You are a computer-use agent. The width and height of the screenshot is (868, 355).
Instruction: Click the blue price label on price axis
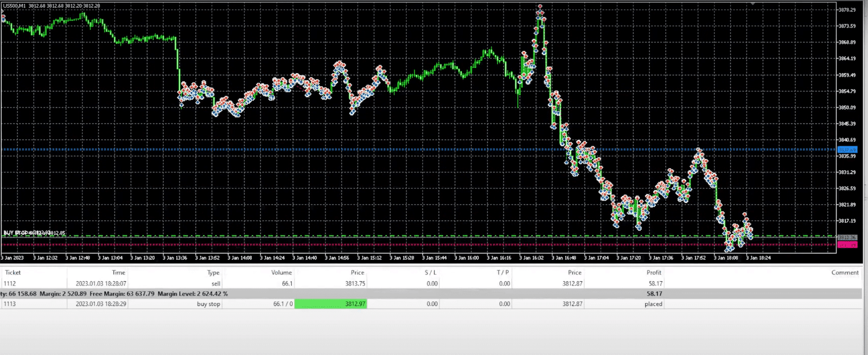click(x=847, y=150)
